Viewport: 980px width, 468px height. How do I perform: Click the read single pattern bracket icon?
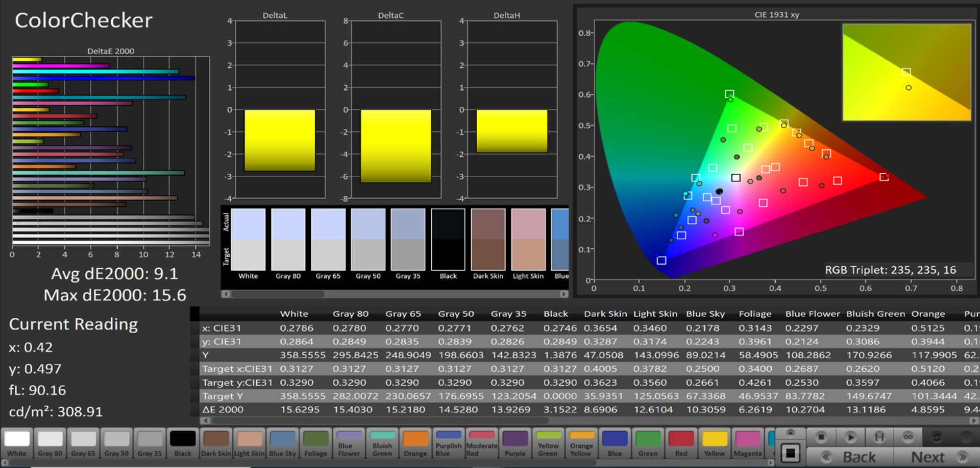tap(879, 437)
